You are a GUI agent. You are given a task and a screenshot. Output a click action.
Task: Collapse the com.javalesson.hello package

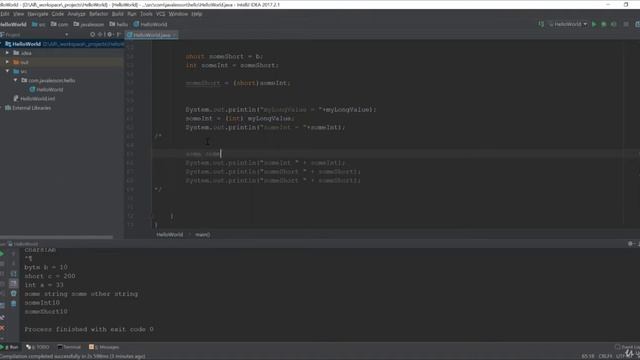pos(16,80)
